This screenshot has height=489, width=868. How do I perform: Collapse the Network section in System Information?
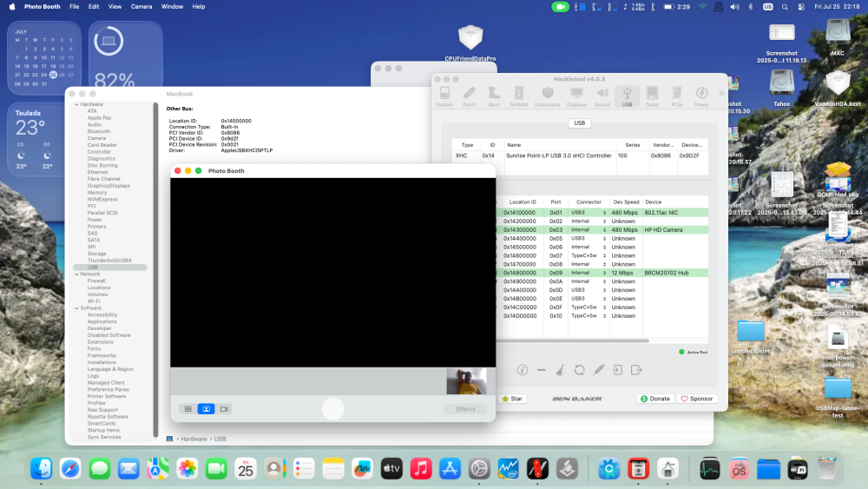pyautogui.click(x=77, y=274)
